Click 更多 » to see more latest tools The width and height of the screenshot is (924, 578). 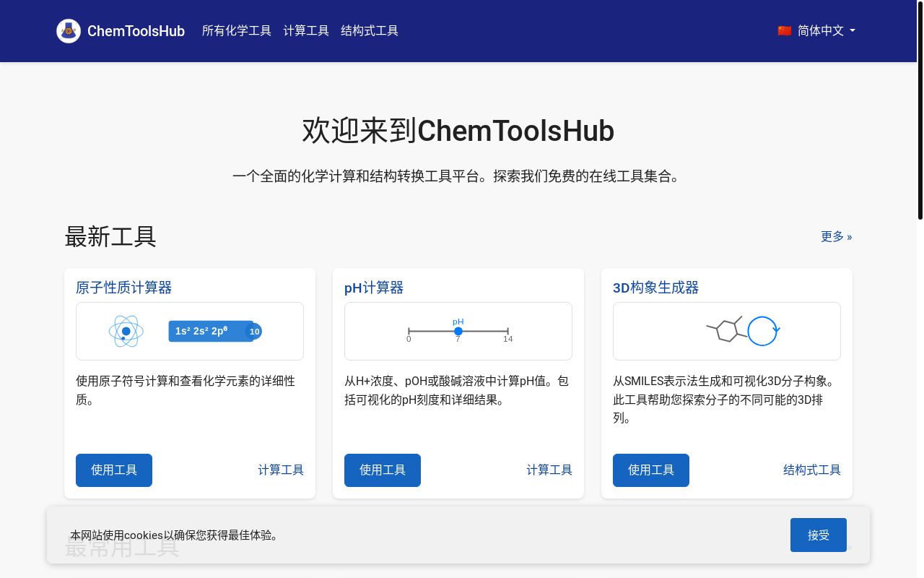[x=836, y=236]
